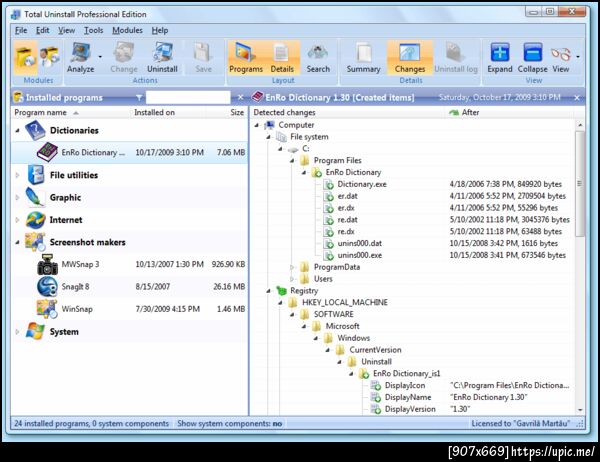The width and height of the screenshot is (600, 462).
Task: Click the Computer node icon
Action: (270, 125)
